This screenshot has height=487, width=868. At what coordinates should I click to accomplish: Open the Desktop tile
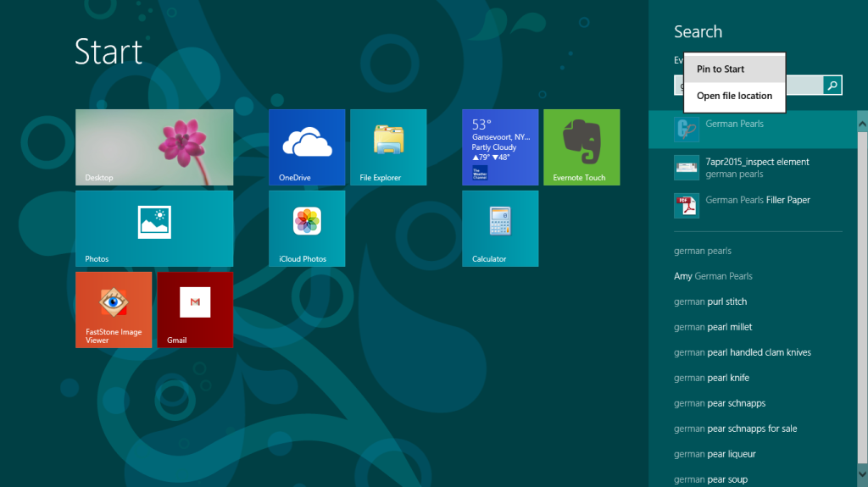click(154, 147)
